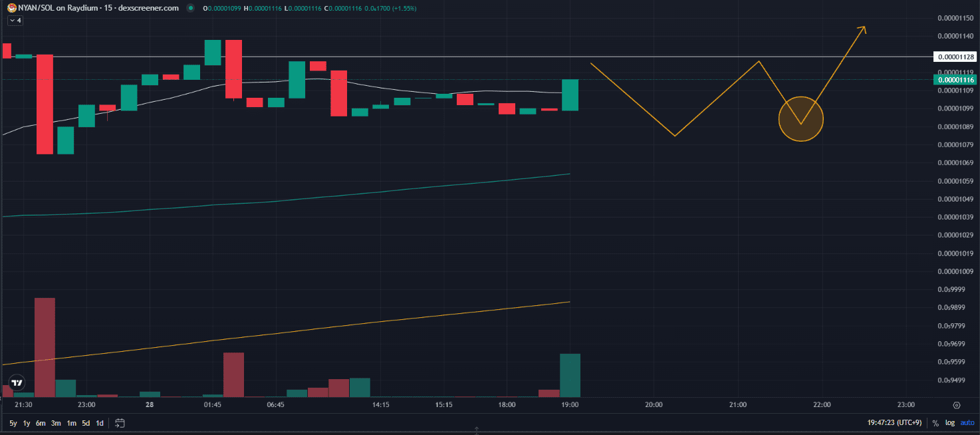Open chart settings hexagon gear icon
Screen dimensions: 980x435
956,404
